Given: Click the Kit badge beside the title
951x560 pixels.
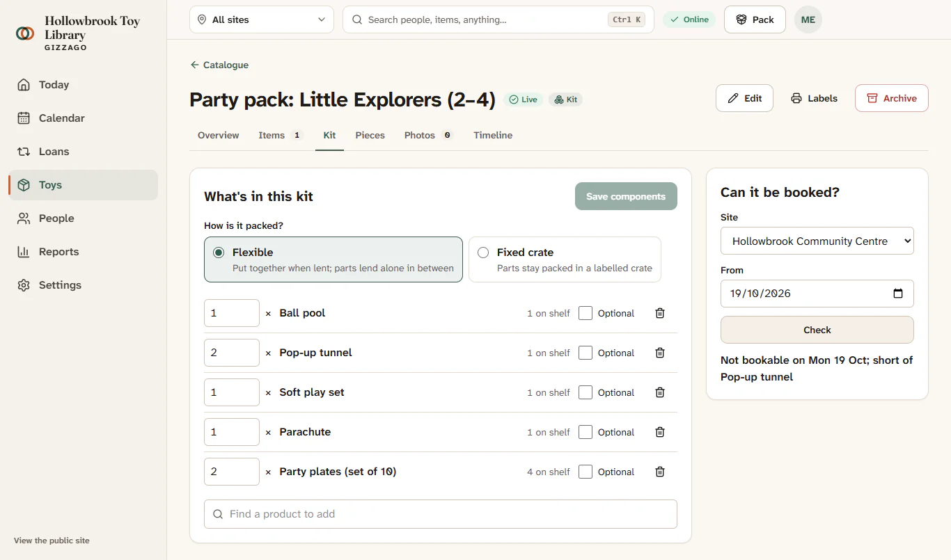Looking at the screenshot, I should click(x=565, y=99).
